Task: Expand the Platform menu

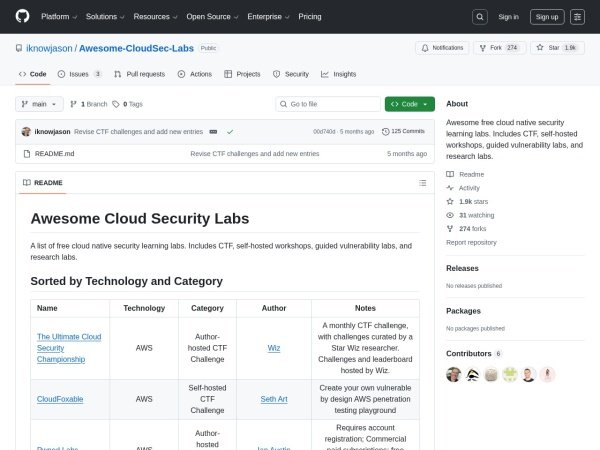Action: [x=59, y=17]
